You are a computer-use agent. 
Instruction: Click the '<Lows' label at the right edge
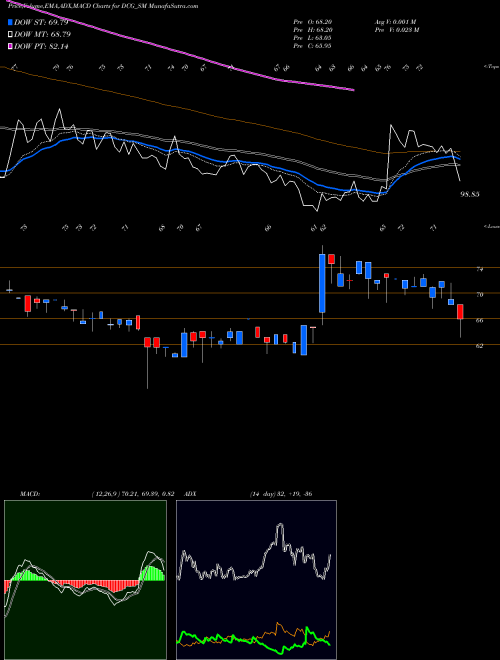[x=491, y=226]
